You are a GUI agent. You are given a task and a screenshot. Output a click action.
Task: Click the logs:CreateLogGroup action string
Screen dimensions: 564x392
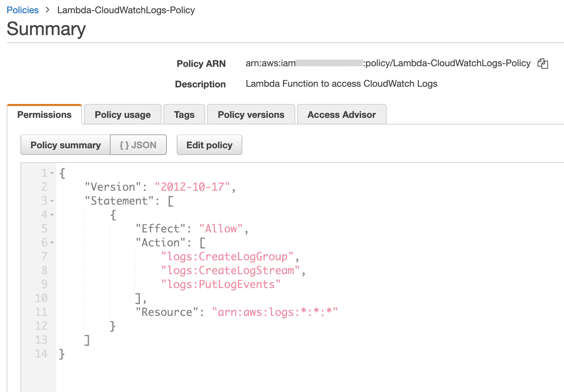(227, 257)
